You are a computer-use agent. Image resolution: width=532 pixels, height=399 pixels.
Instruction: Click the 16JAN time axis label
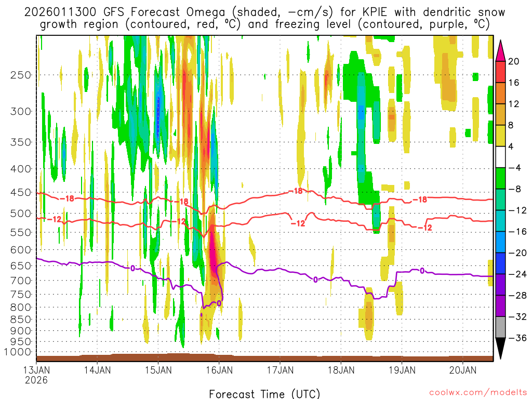(219, 370)
